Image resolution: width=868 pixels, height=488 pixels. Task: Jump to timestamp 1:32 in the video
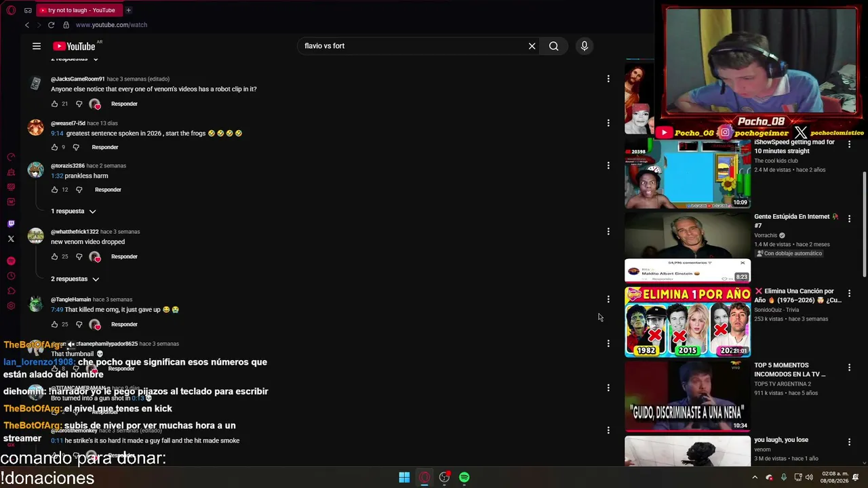pos(57,176)
